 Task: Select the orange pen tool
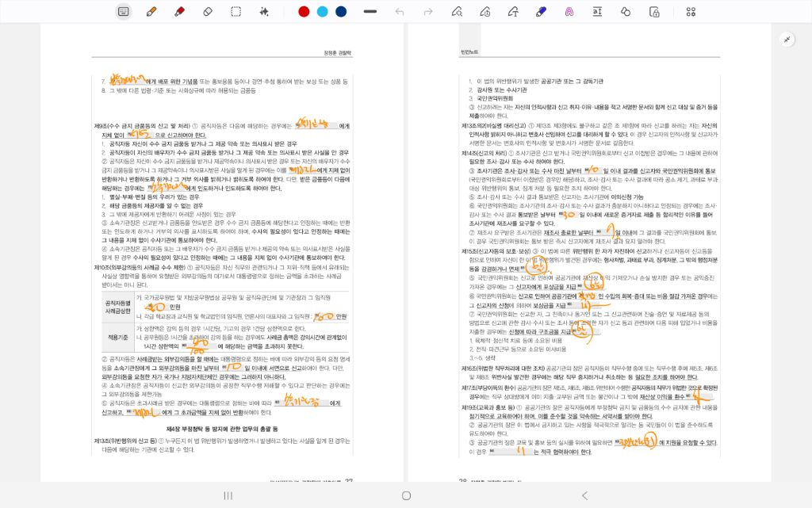[x=151, y=11]
